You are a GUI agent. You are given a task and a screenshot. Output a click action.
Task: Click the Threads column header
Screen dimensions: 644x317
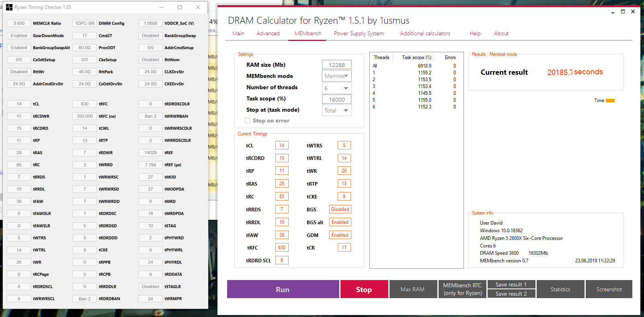click(381, 57)
